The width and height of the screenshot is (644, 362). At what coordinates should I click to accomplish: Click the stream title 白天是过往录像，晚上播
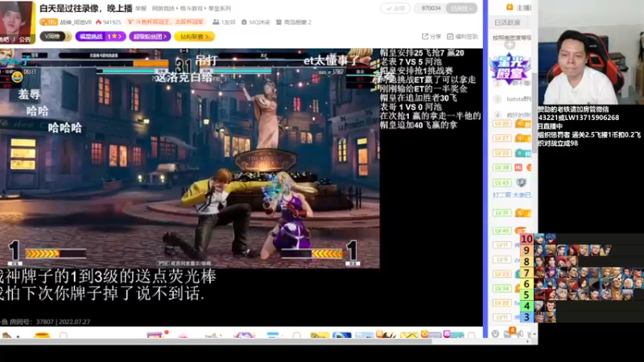coord(85,8)
